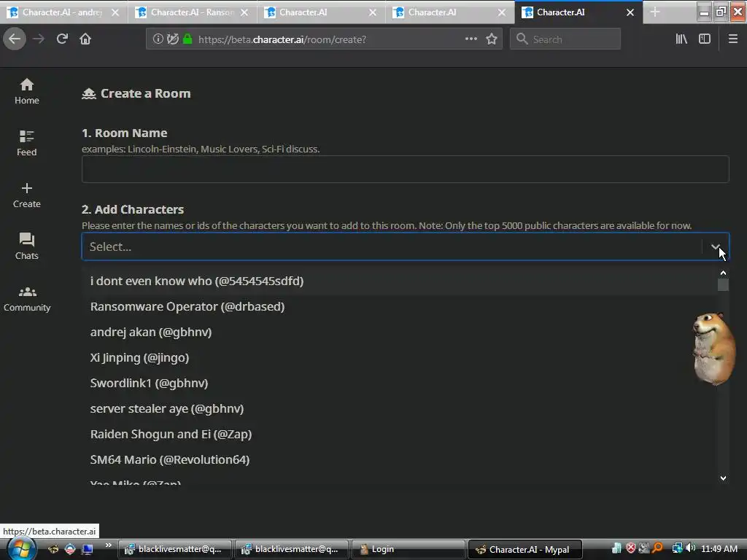Click the character list scroll-up arrow
This screenshot has width=747, height=560.
tap(723, 273)
